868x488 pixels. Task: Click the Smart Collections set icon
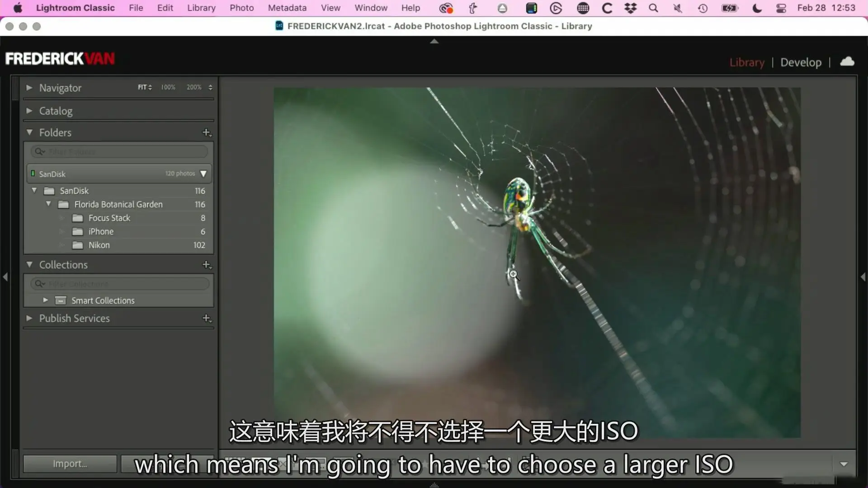click(x=61, y=300)
